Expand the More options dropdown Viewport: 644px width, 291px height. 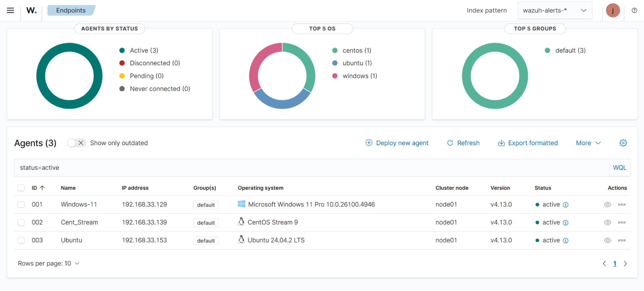(x=587, y=143)
